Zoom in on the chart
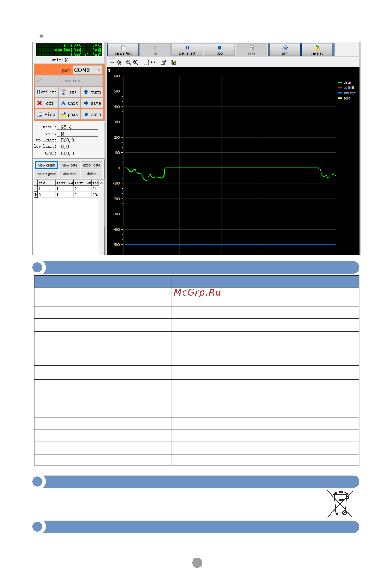Image resolution: width=392 pixels, height=584 pixels. (136, 62)
